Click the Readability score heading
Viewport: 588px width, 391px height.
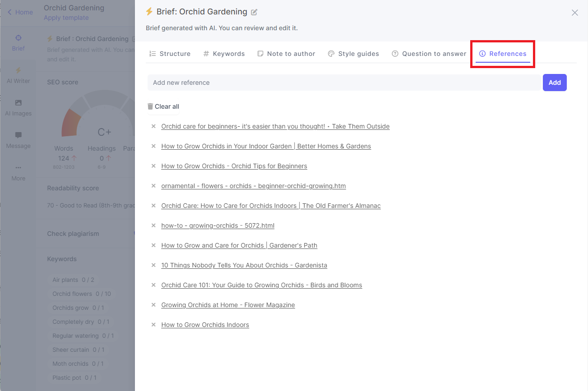click(73, 188)
